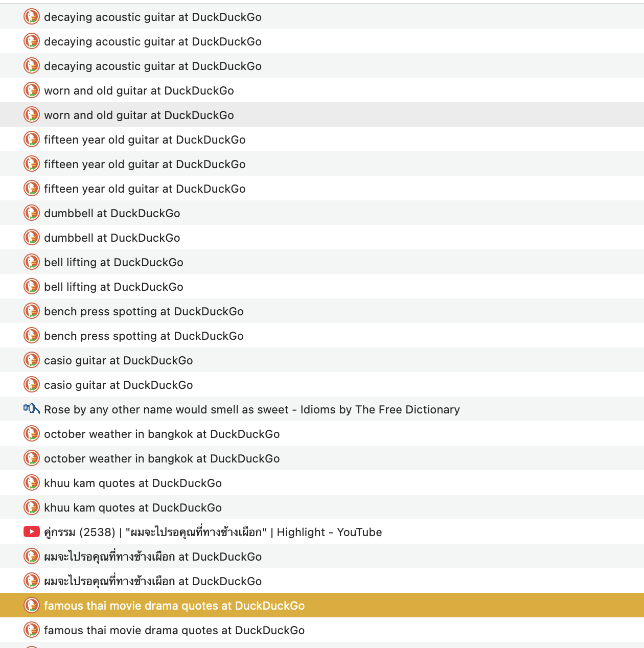The height and width of the screenshot is (648, 644).
Task: Open second october weather in bangkok title
Action: coord(162,458)
